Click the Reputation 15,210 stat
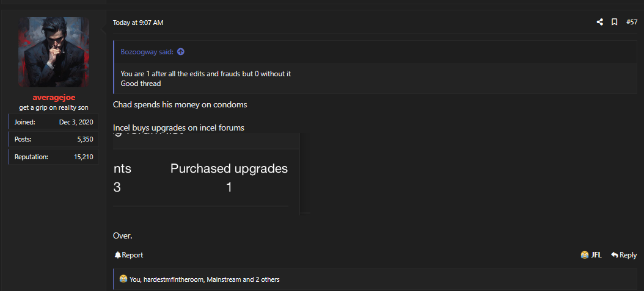The width and height of the screenshot is (644, 291). 54,157
